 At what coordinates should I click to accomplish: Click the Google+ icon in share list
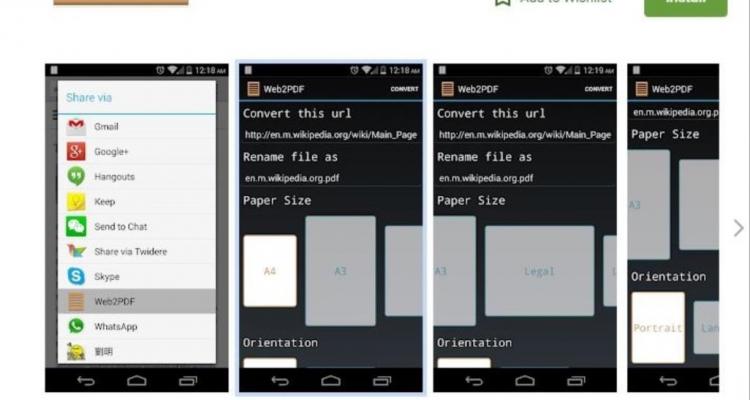76,152
